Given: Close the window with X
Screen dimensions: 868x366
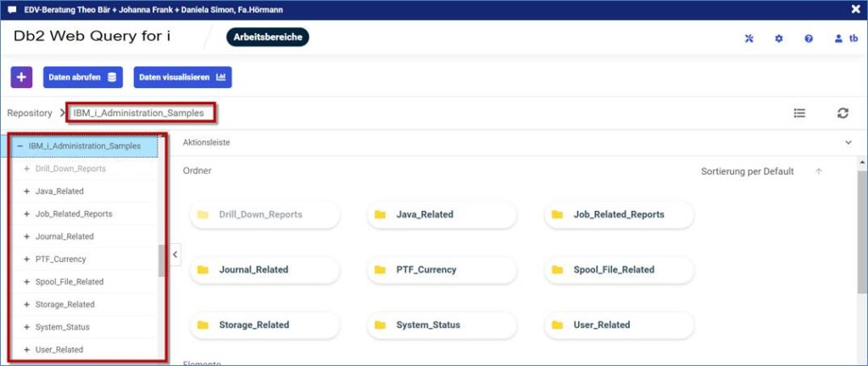Looking at the screenshot, I should click(856, 9).
